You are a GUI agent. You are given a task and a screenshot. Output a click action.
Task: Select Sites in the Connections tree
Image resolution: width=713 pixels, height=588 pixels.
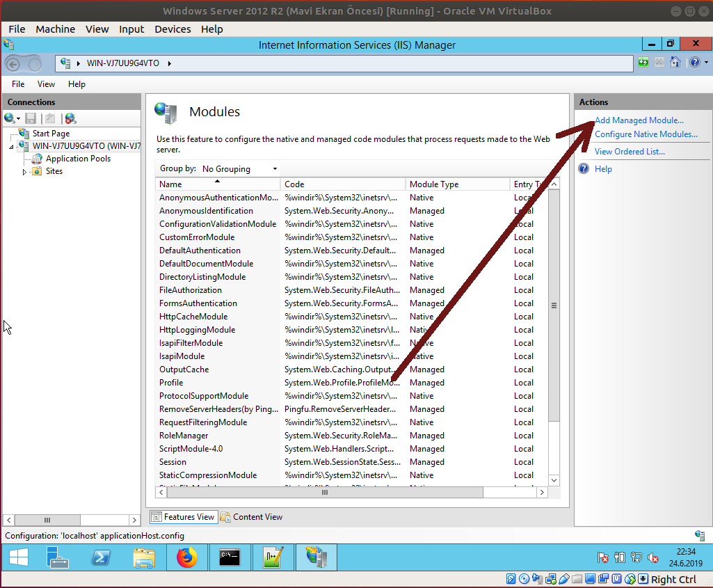[54, 171]
